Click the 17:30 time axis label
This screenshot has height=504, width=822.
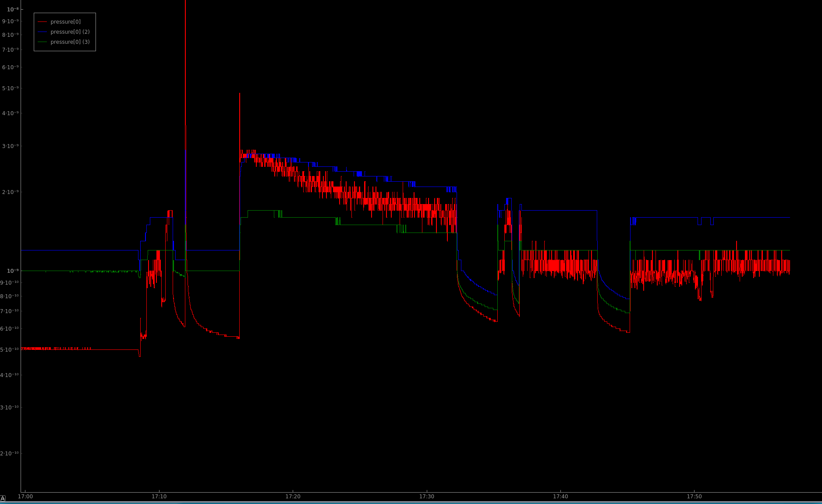tap(427, 497)
